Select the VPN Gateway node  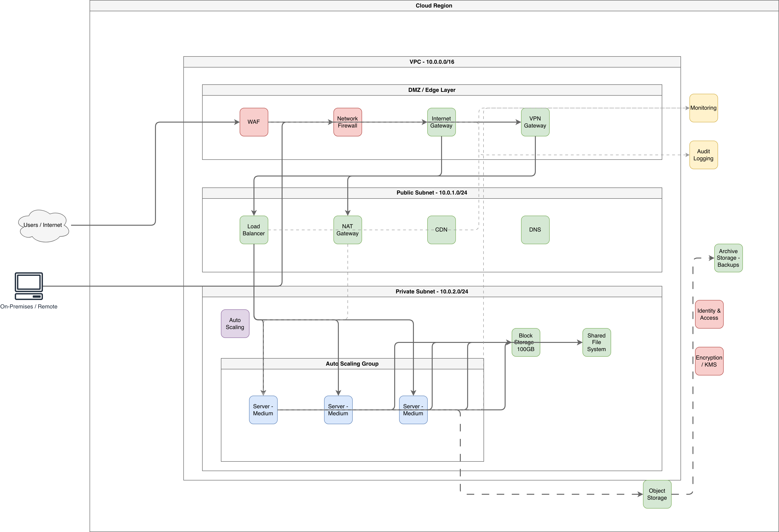pos(535,122)
